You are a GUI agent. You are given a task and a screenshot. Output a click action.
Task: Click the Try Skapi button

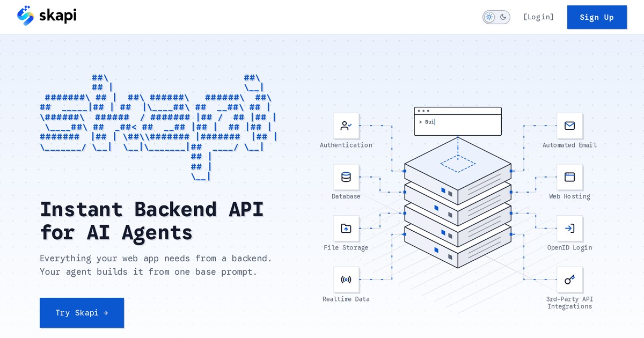click(x=82, y=313)
